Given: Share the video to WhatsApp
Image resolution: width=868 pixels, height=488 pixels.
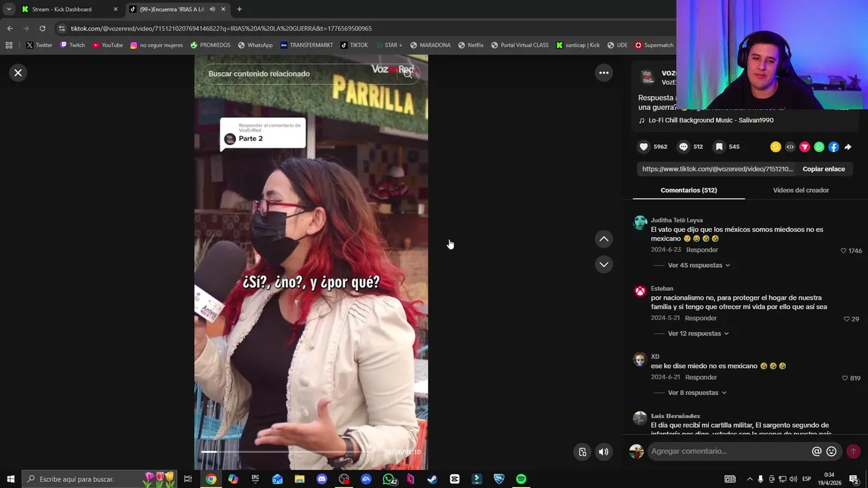Looking at the screenshot, I should coord(819,146).
